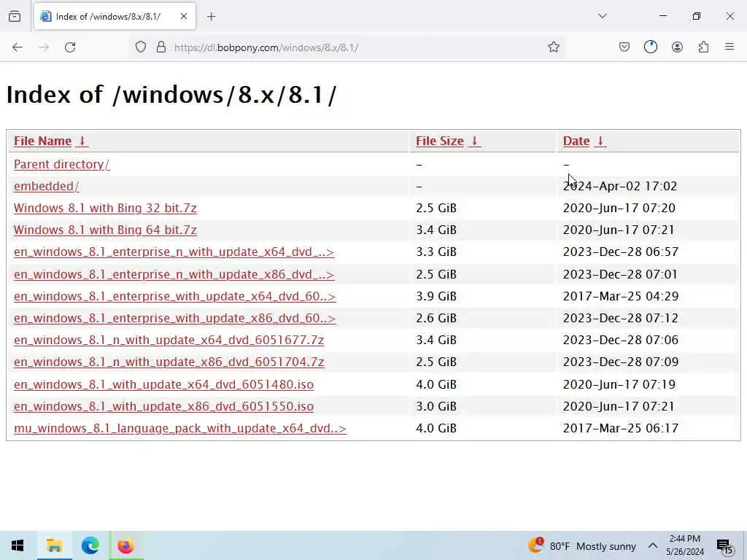
Task: Open the Firefox account icon
Action: click(677, 47)
